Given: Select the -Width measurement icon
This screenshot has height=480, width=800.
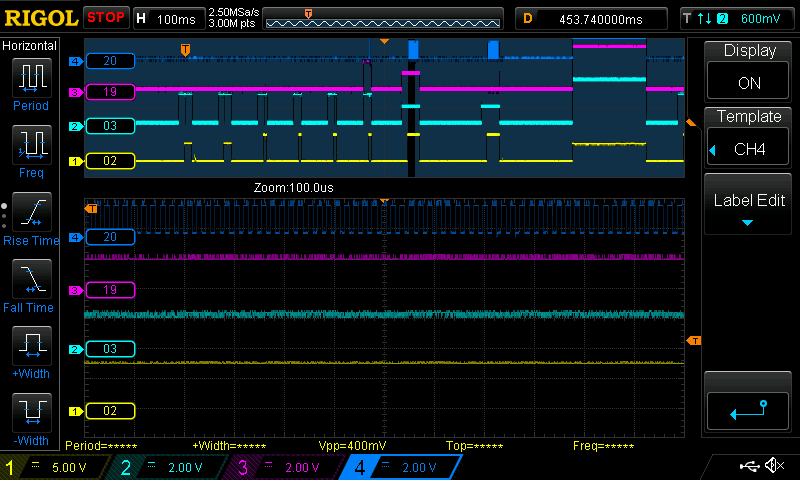Looking at the screenshot, I should 31,413.
